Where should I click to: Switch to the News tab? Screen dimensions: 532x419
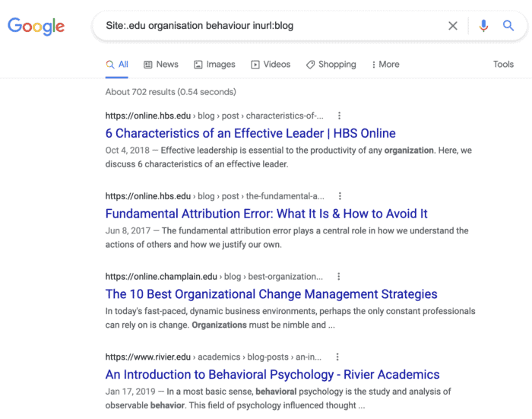(x=161, y=65)
